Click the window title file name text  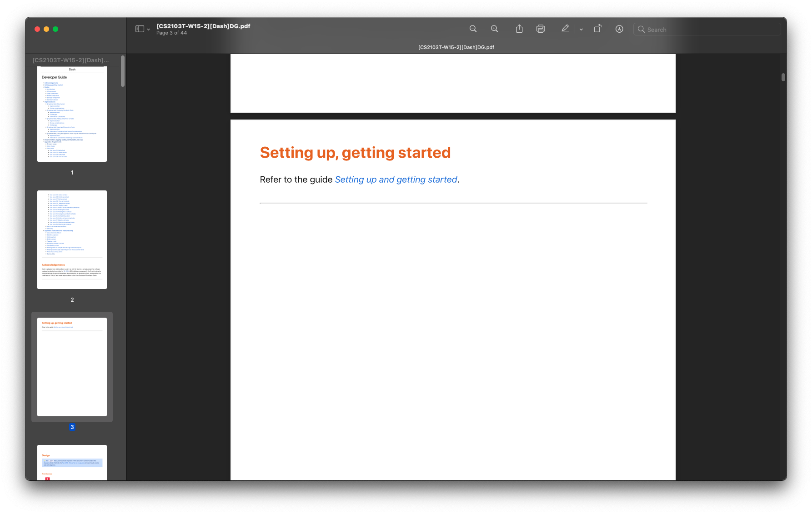pyautogui.click(x=203, y=26)
